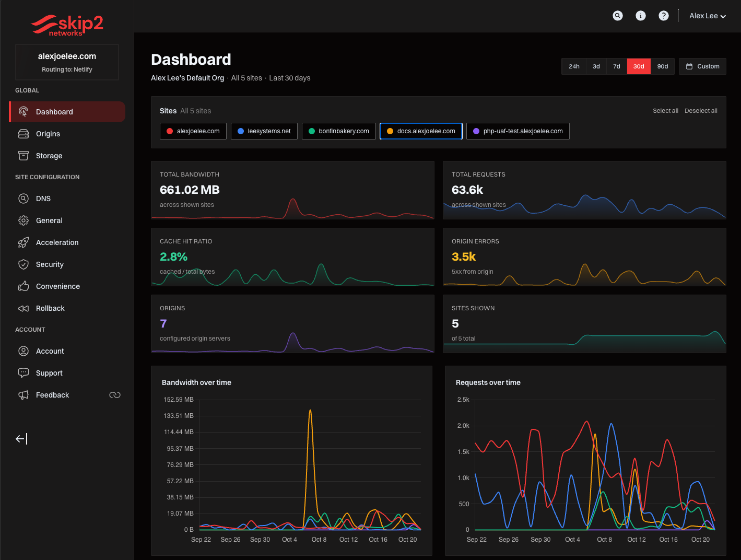Open the Origins page in sidebar
The width and height of the screenshot is (741, 560).
(x=67, y=134)
